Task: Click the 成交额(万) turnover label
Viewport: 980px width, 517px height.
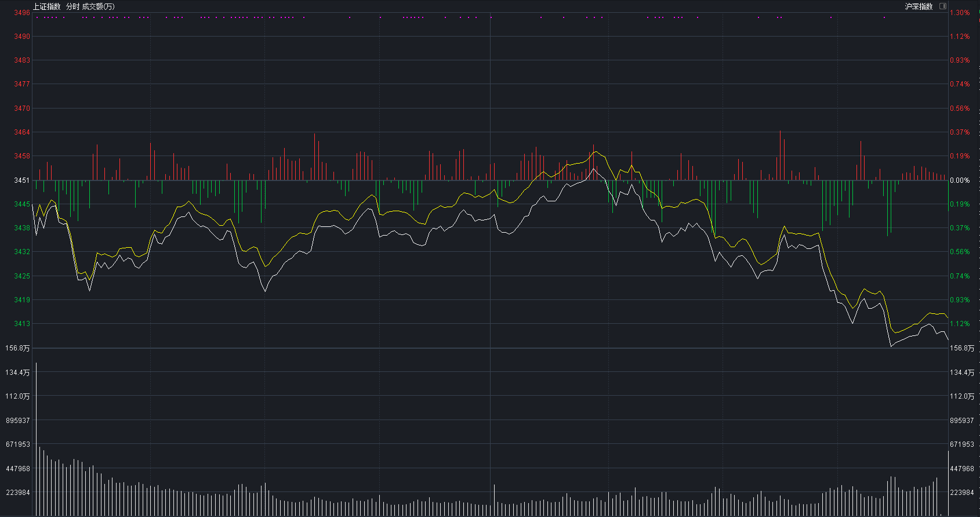Action: click(x=99, y=6)
